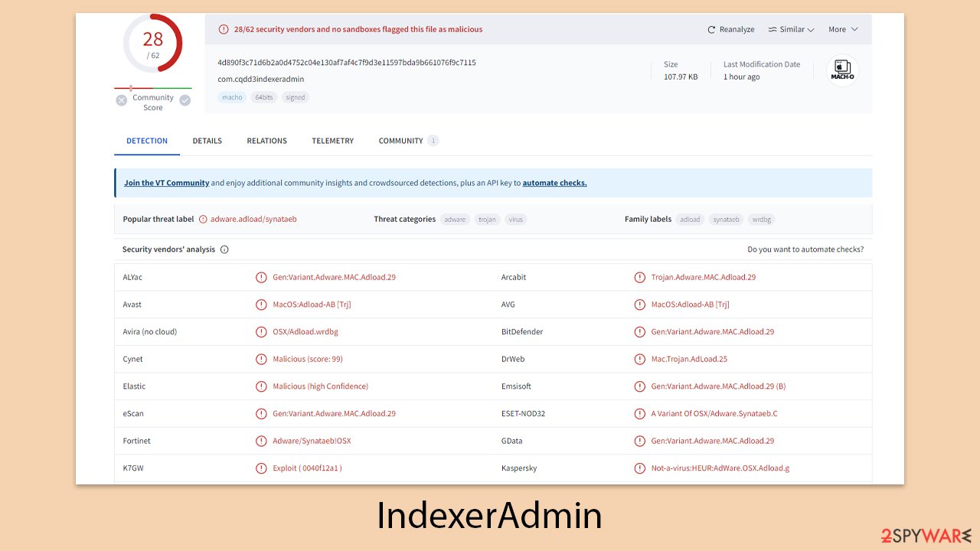980x551 pixels.
Task: Click the MACH-O file type icon
Action: tap(842, 70)
